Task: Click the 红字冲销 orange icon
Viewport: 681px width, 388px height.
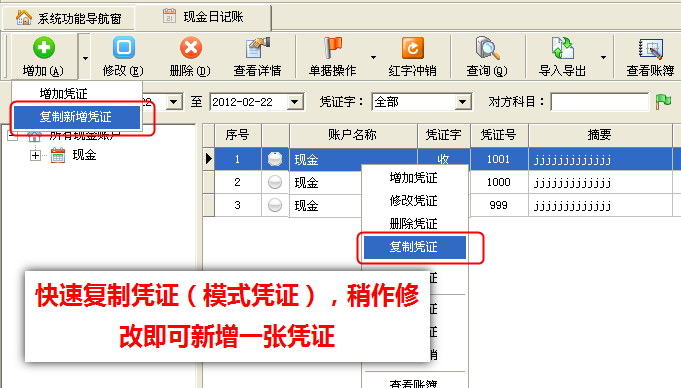Action: (x=413, y=48)
